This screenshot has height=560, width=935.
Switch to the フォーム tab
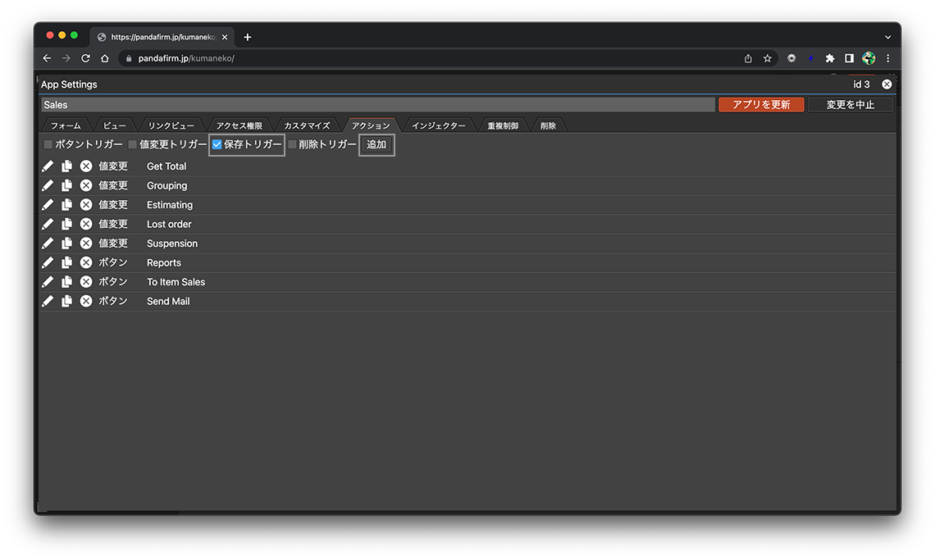[66, 125]
